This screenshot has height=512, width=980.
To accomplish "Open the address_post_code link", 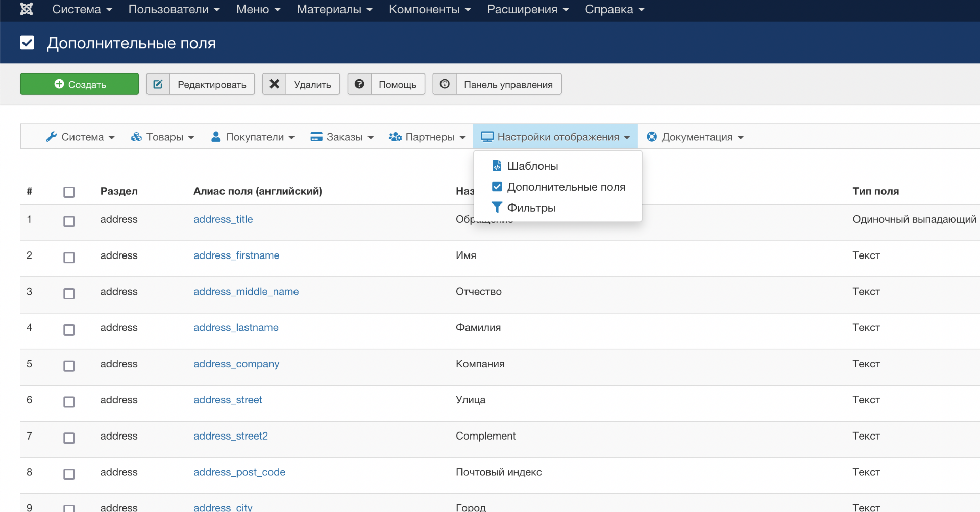I will pos(239,472).
